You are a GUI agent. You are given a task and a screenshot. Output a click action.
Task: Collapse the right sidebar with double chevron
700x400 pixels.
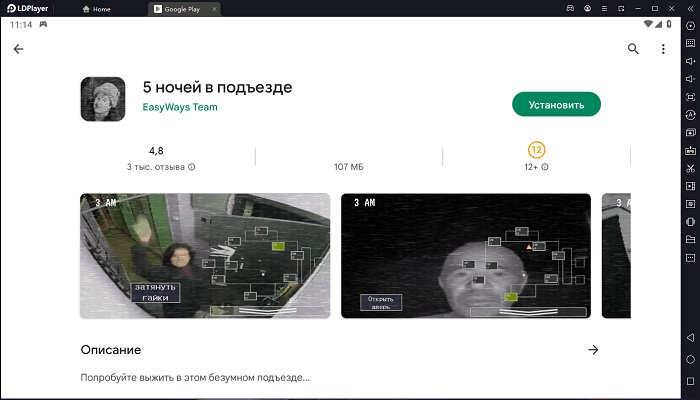(x=690, y=8)
